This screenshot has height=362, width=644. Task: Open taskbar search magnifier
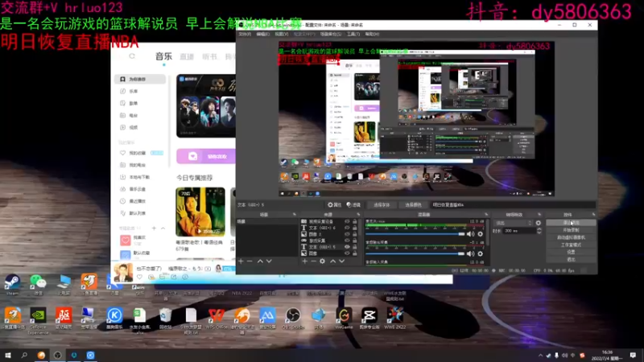[24, 356]
